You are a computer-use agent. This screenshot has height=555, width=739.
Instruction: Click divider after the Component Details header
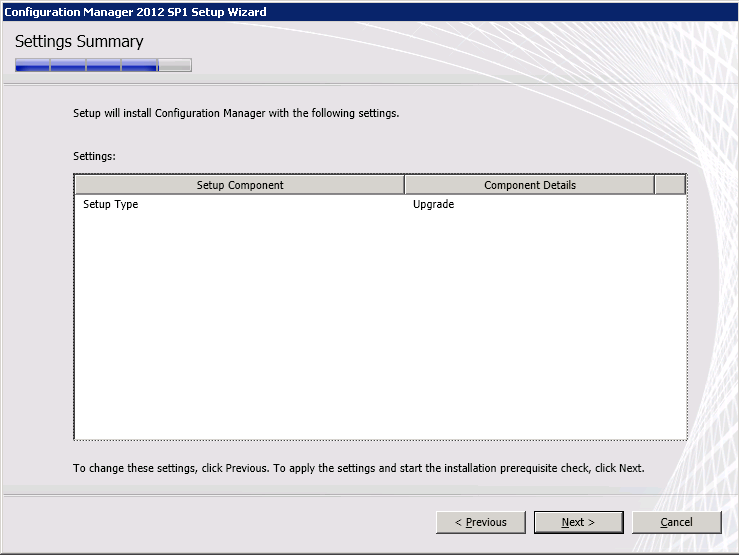pyautogui.click(x=654, y=185)
